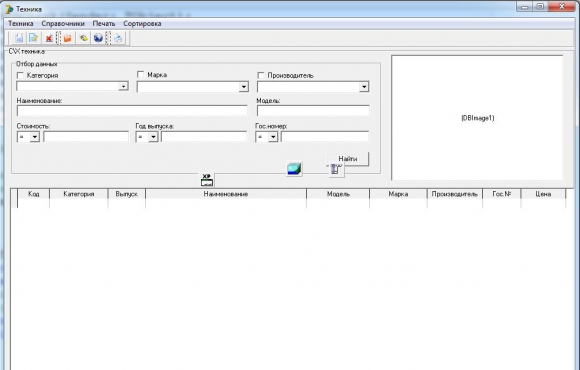Click the orange folder toolbar icon

[x=67, y=38]
